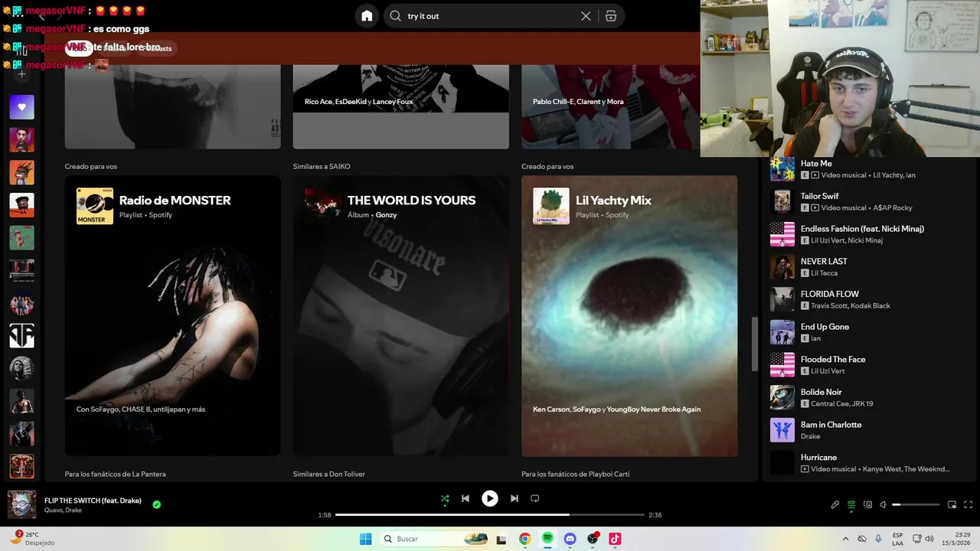The height and width of the screenshot is (551, 980).
Task: Open Travis Scott, Kodak Black artist text
Action: coord(851,306)
